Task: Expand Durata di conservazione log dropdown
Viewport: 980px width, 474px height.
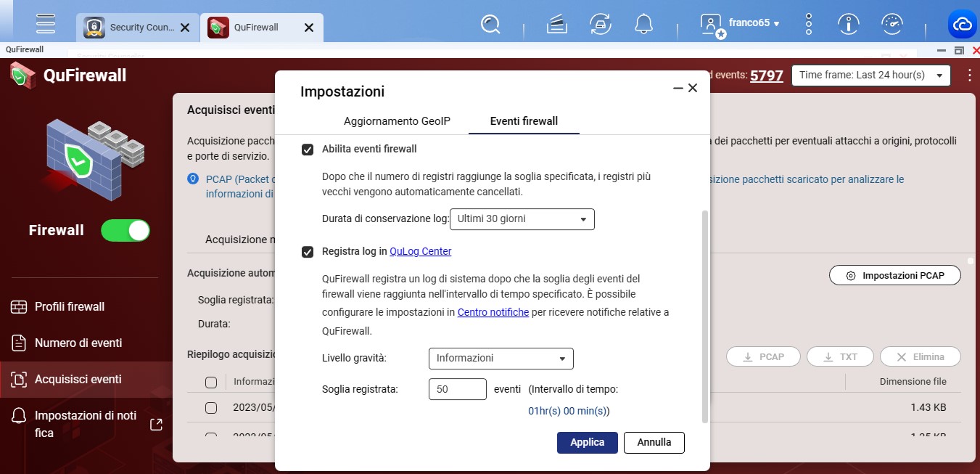Action: (x=522, y=219)
